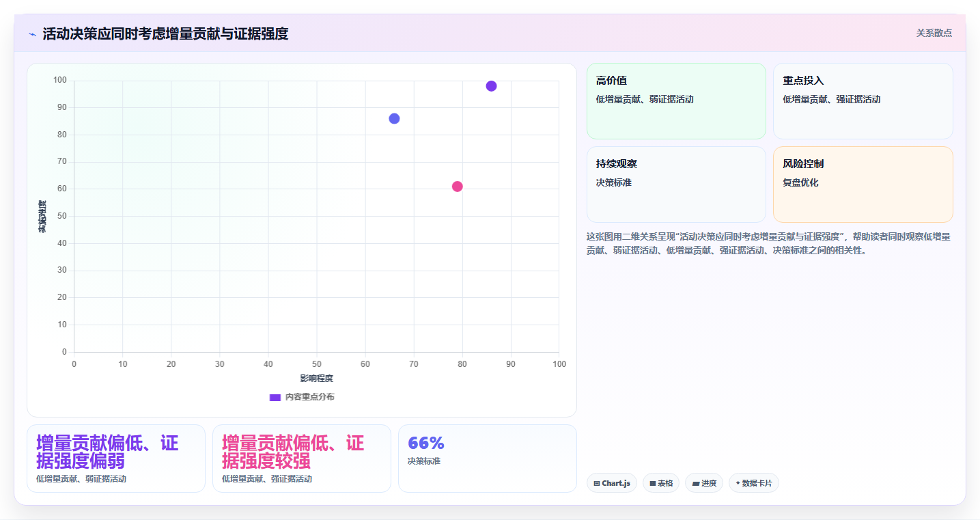Click the icon in the 表格 tag
Screen dimensions: 980x520
pyautogui.click(x=653, y=484)
